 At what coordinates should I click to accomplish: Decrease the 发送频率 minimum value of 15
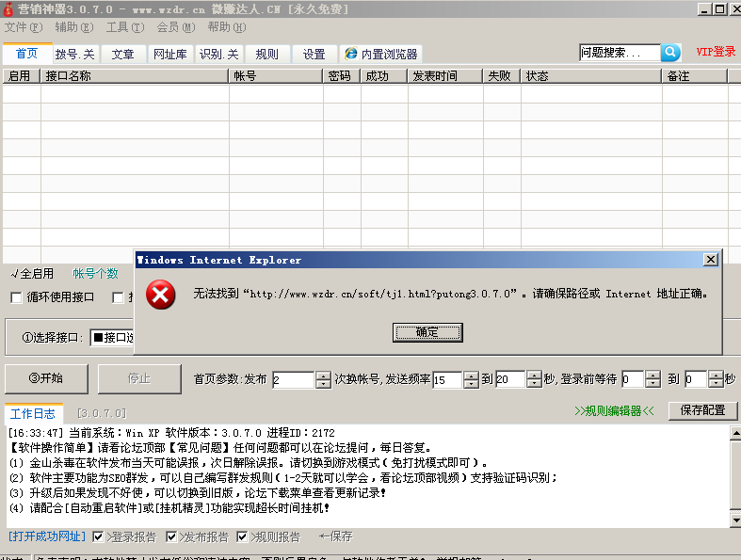pyautogui.click(x=473, y=384)
